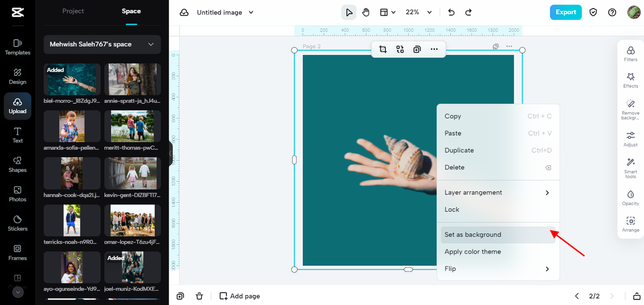Click the duplicate icon in floating toolbar

click(x=417, y=49)
